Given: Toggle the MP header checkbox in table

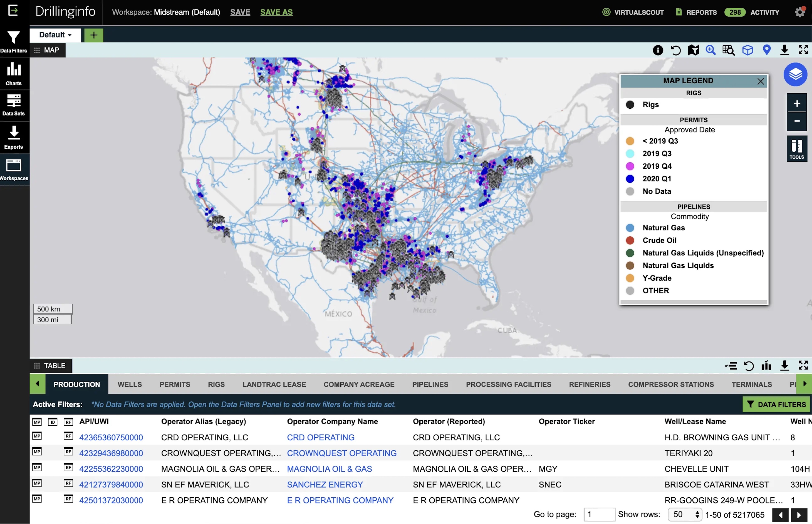Looking at the screenshot, I should point(37,422).
